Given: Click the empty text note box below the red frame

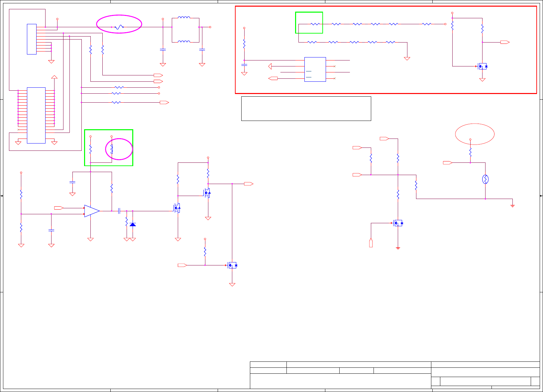Looking at the screenshot, I should pyautogui.click(x=306, y=109).
